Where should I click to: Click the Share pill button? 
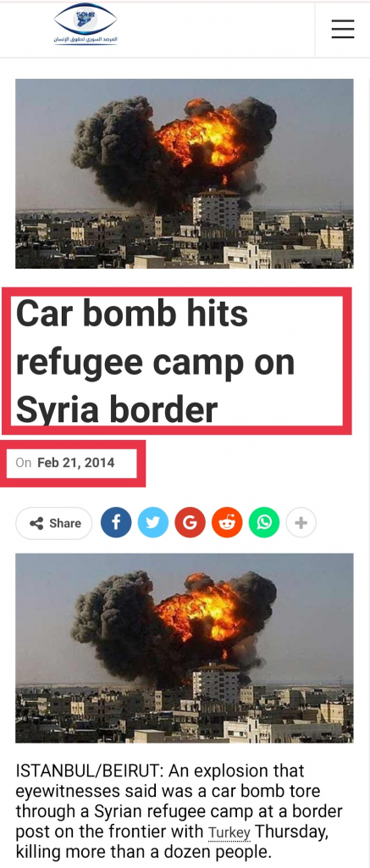[54, 523]
